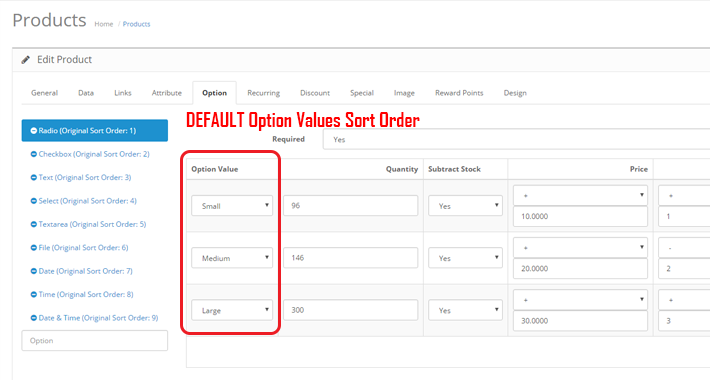Go to Home breadcrumb link
Image resolution: width=710 pixels, height=380 pixels.
104,24
